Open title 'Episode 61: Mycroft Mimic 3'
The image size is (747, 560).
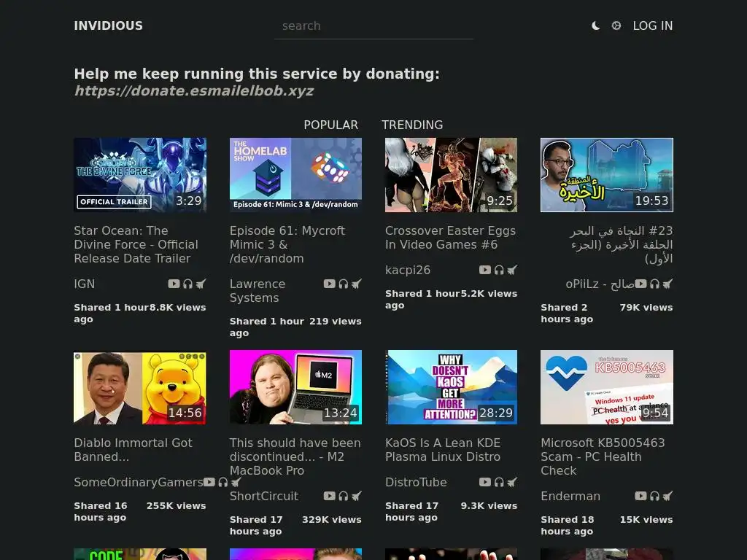tap(287, 244)
